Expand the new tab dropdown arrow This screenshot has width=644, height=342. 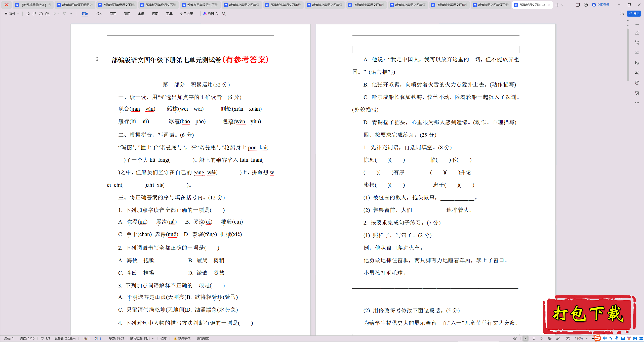coord(562,5)
